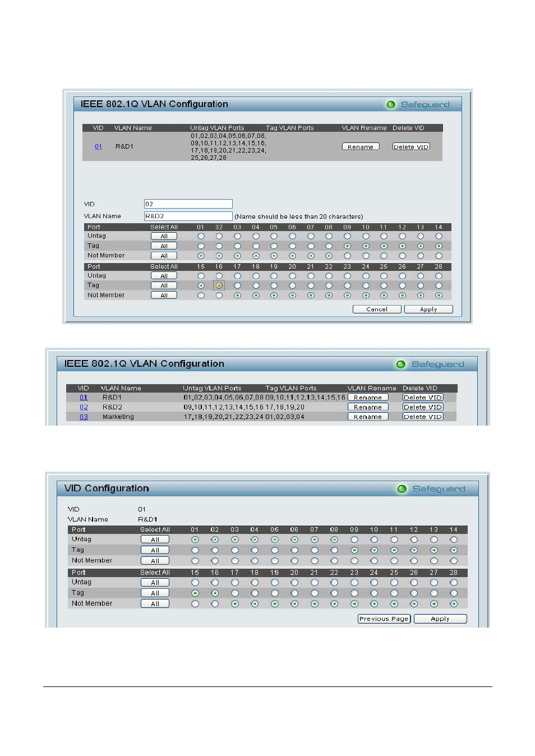The height and width of the screenshot is (756, 535).
Task: In R&D2 form, select Not Member for port 12
Action: pyautogui.click(x=402, y=256)
